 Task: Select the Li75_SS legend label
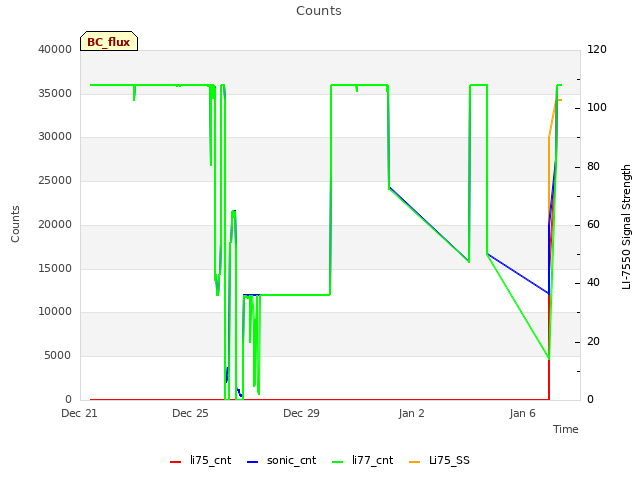[449, 460]
